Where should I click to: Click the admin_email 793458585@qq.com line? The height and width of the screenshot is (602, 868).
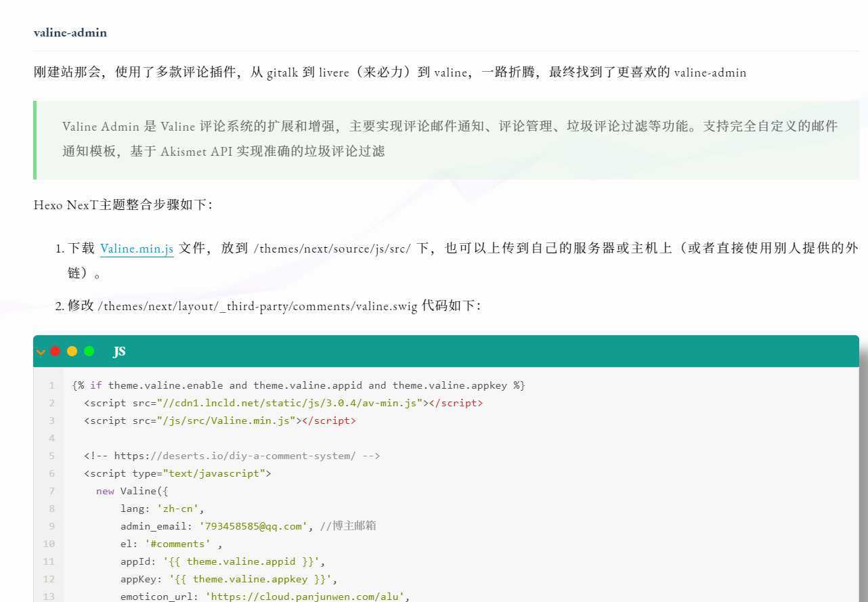[248, 526]
